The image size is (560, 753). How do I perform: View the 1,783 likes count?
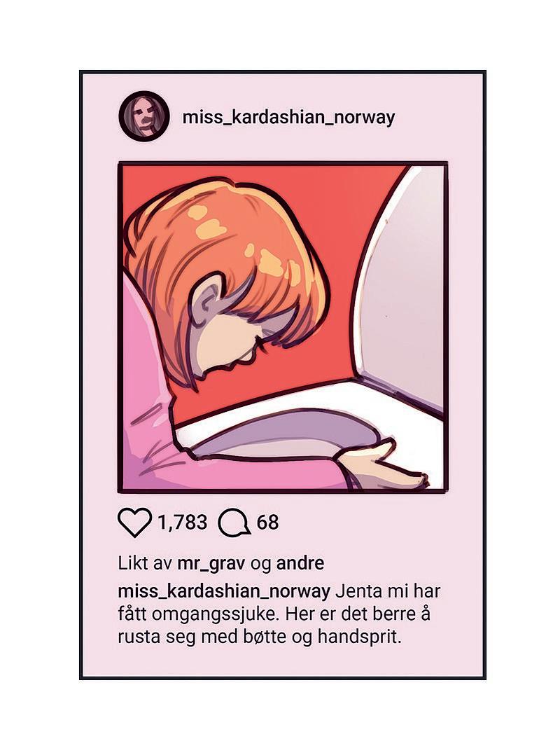tap(182, 523)
